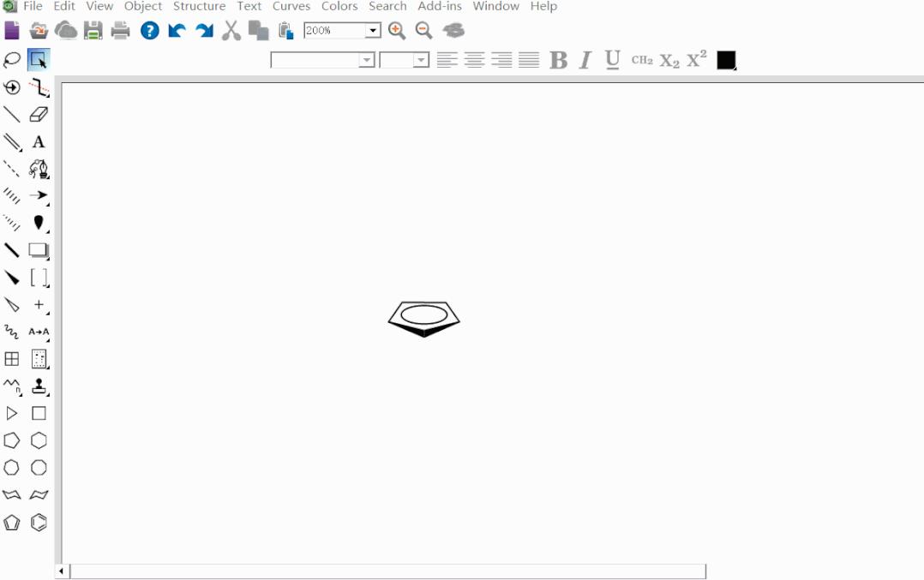The image size is (924, 580).
Task: Click the Zoom In magnifier
Action: pyautogui.click(x=395, y=30)
